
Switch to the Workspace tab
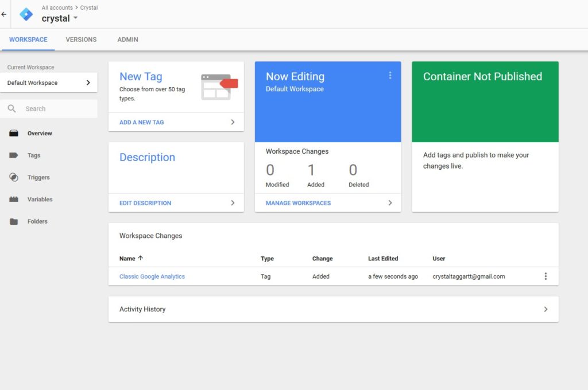coord(28,40)
